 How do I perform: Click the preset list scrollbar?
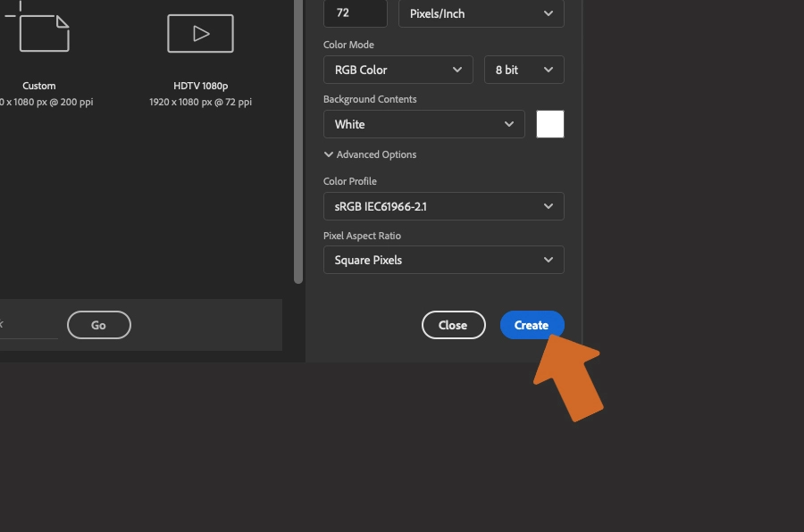[296, 143]
